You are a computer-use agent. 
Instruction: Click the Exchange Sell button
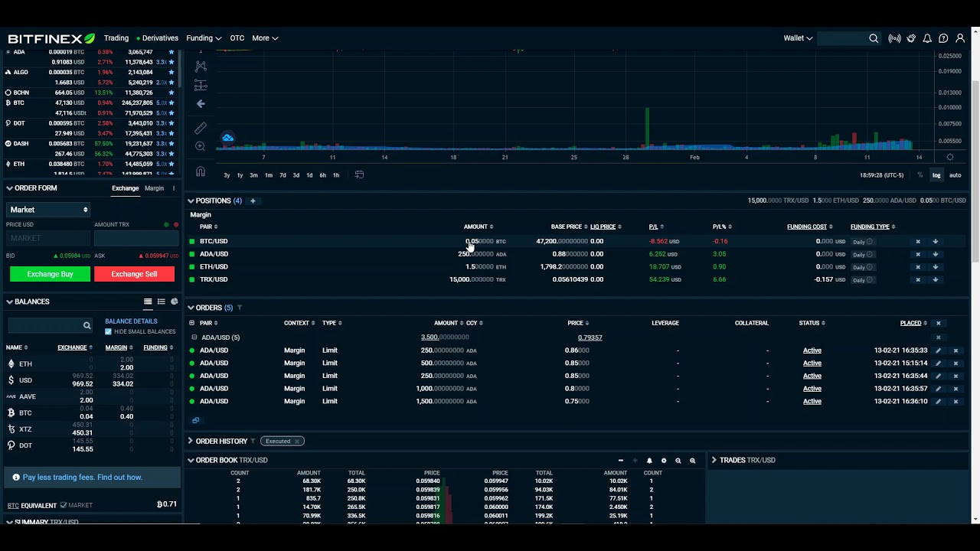pos(134,274)
